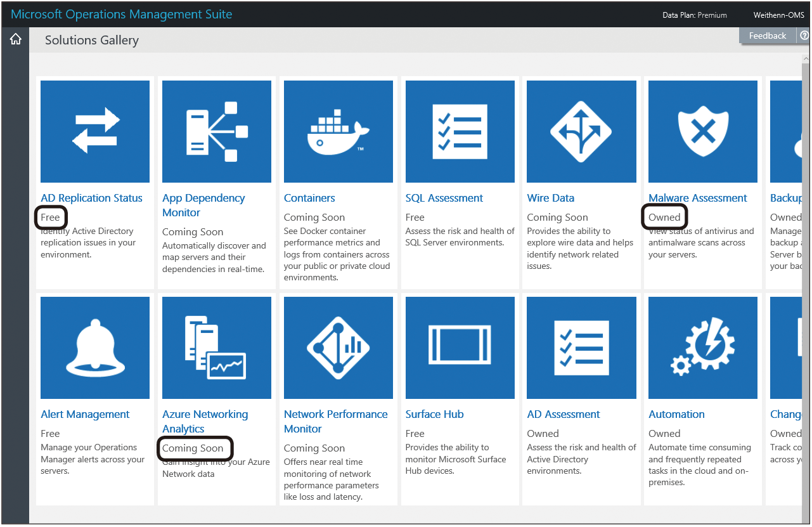Click the Docker container metrics description text
The height and width of the screenshot is (527, 812).
337,254
